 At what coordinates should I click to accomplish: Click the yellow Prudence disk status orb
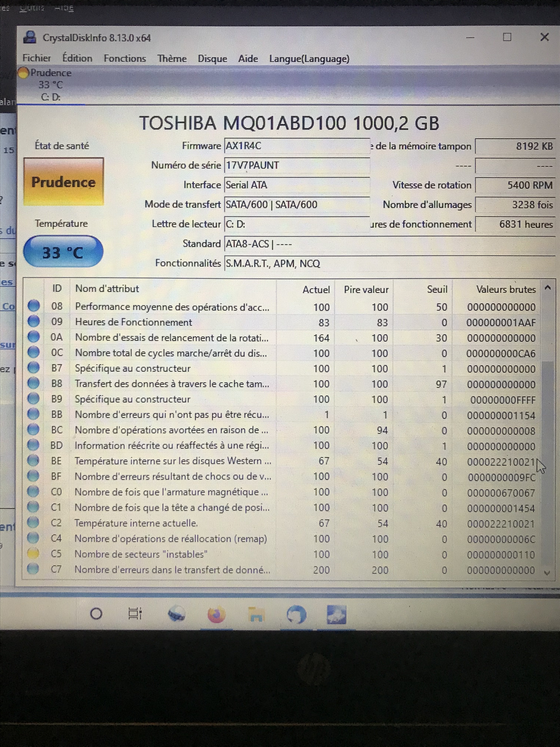tap(23, 73)
